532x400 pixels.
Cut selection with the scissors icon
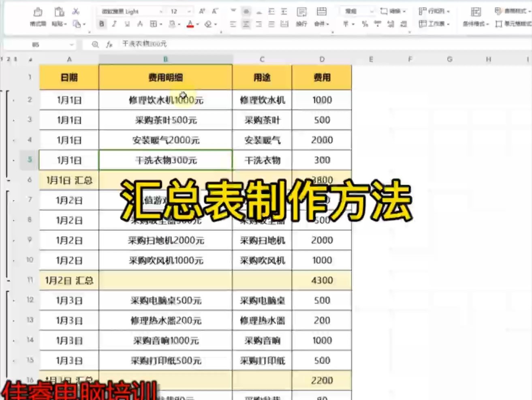tap(76, 11)
